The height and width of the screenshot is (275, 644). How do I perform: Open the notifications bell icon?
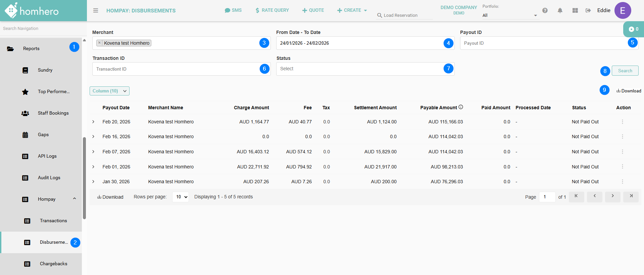560,10
